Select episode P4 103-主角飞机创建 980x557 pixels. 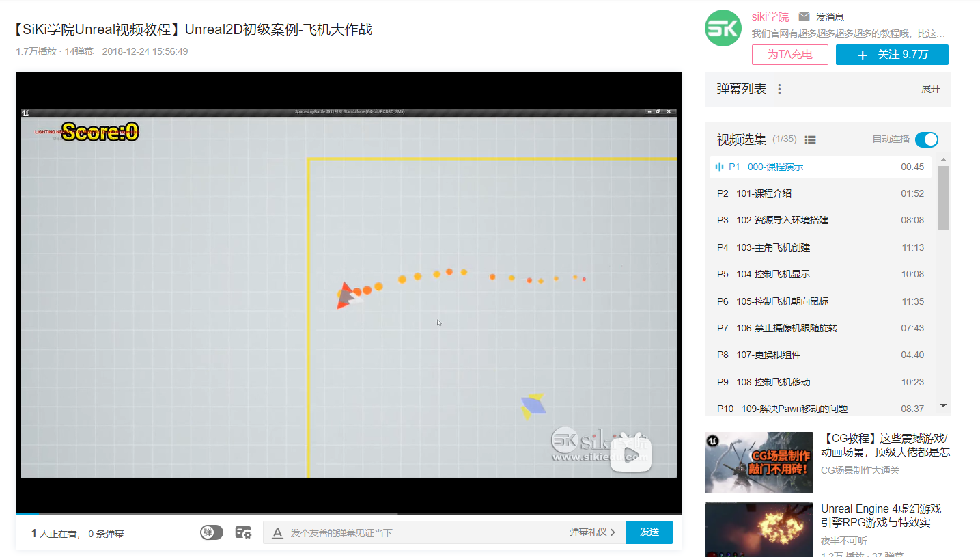820,247
